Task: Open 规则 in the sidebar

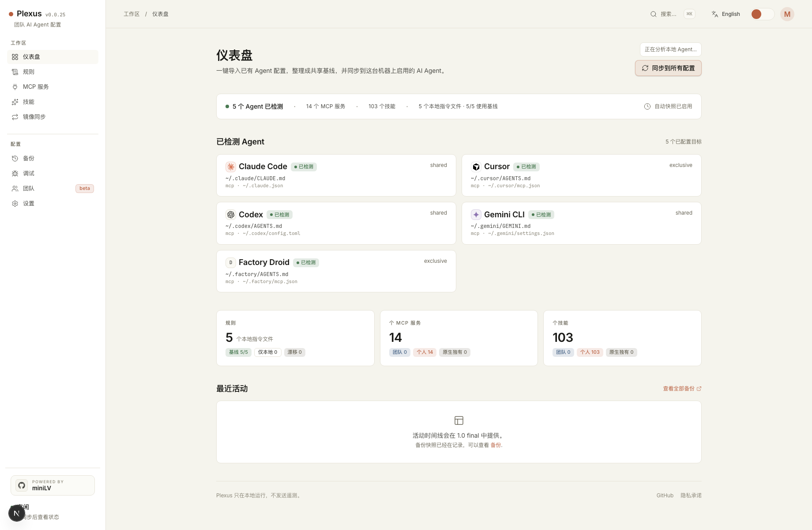Action: click(x=53, y=72)
